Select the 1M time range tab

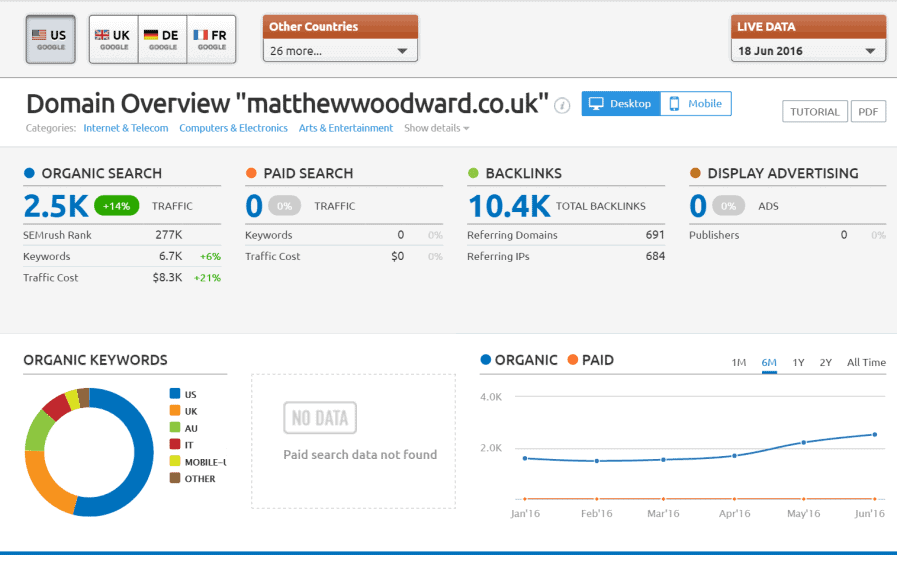739,363
